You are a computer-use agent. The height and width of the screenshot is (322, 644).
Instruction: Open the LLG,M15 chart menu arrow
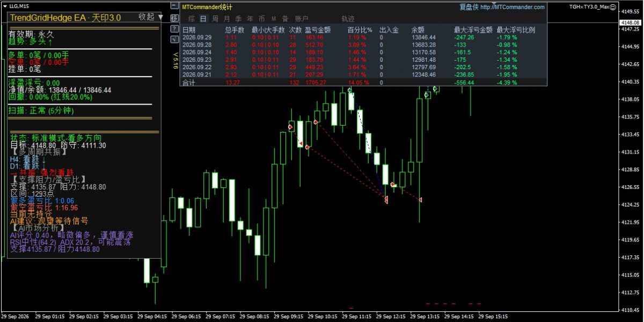[x=5, y=6]
